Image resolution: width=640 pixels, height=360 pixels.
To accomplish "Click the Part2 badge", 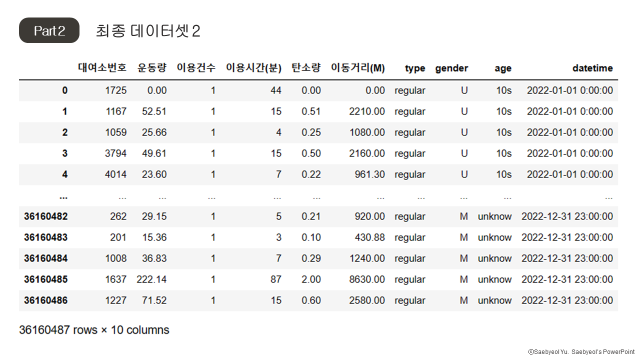I will coord(49,30).
